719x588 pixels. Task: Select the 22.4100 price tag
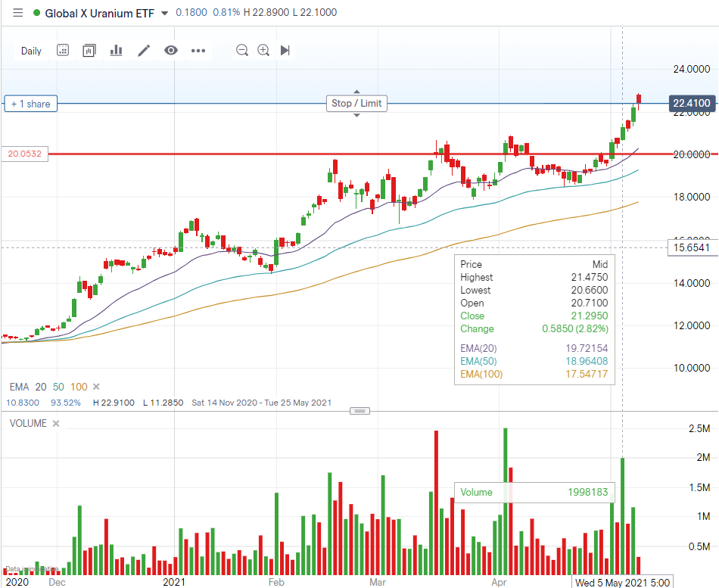point(692,103)
